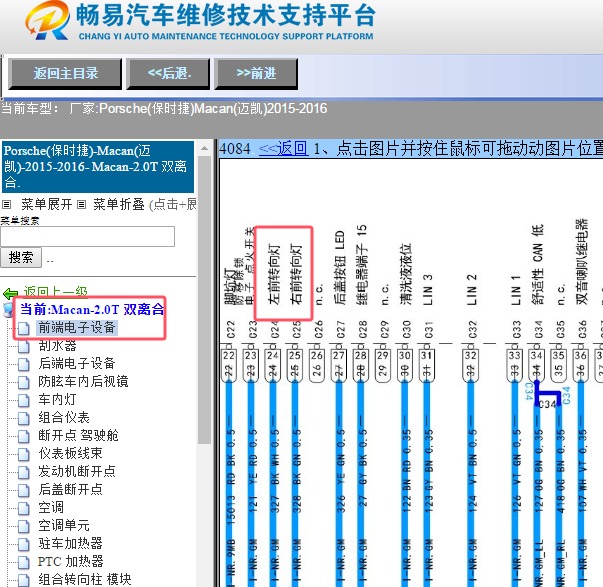Open 组合仪表 tree item
The height and width of the screenshot is (587, 603).
(x=64, y=417)
